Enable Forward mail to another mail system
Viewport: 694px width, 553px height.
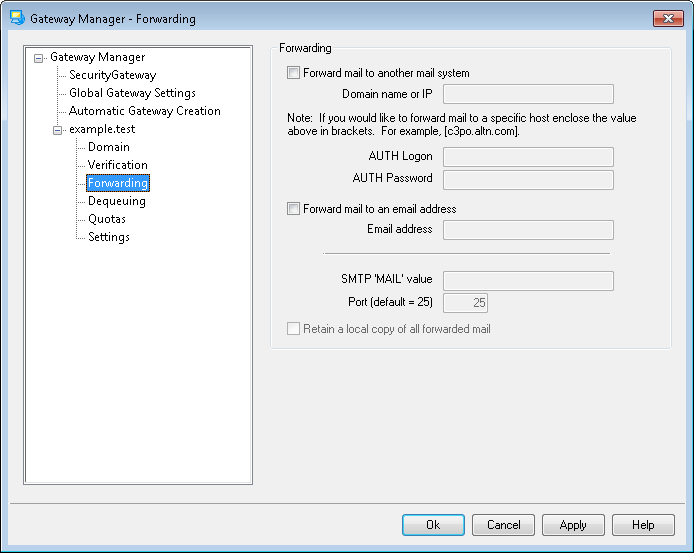(x=293, y=73)
